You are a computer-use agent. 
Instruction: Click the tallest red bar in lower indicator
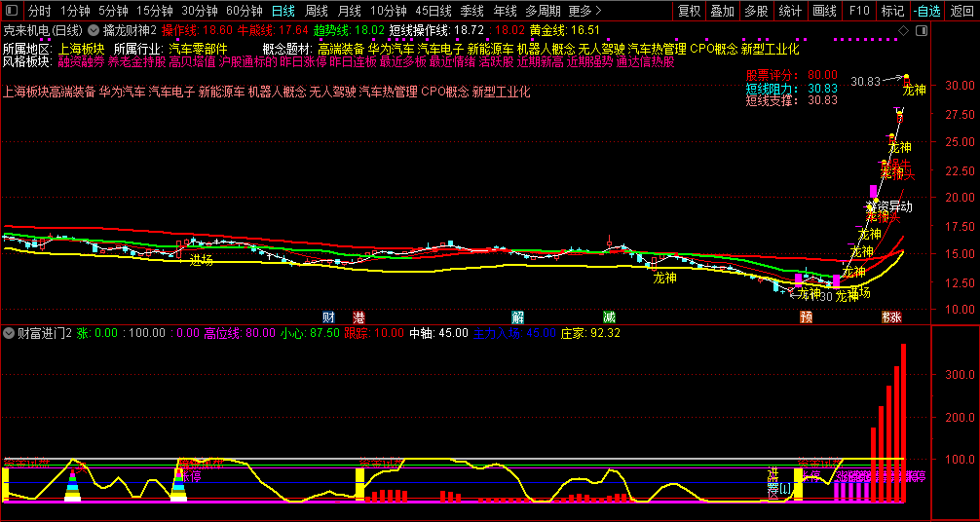[x=903, y=423]
